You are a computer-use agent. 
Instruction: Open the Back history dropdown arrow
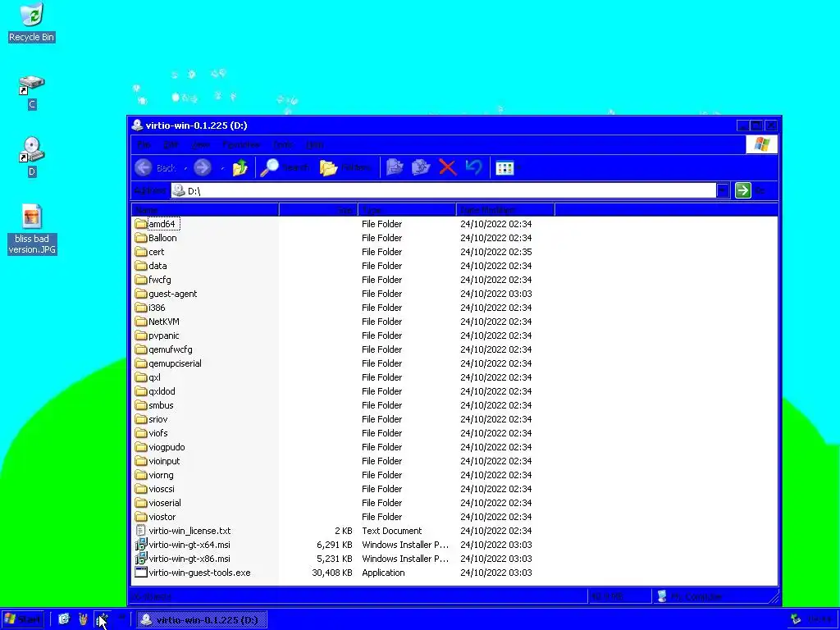[x=185, y=168]
